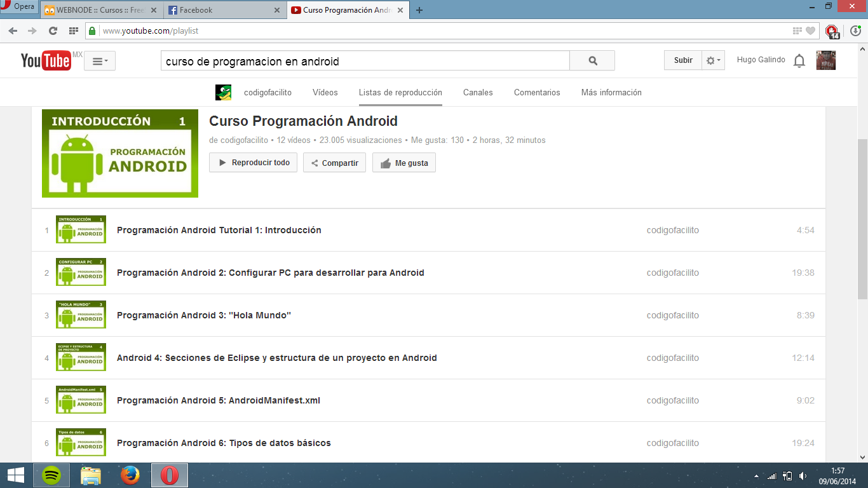Show hidden system tray icons
The image size is (868, 488).
click(756, 476)
